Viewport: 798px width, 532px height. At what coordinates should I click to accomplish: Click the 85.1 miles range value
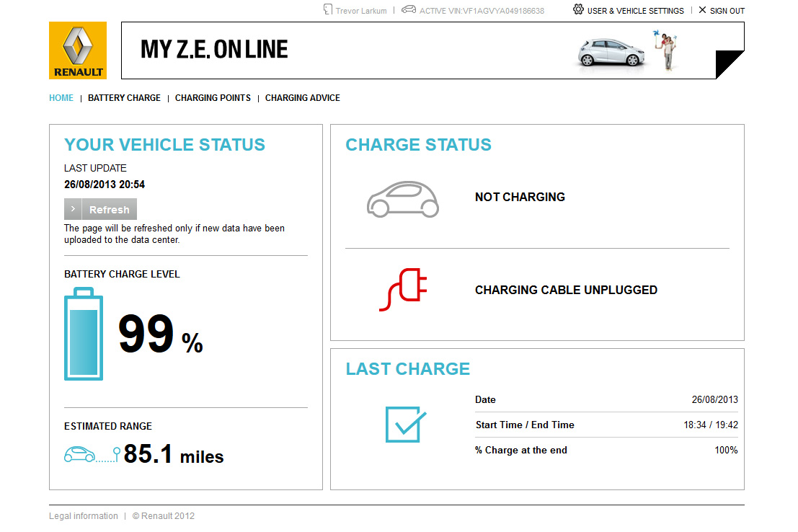click(174, 454)
